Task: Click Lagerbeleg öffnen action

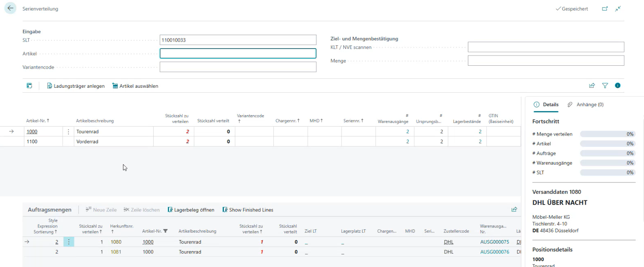Action: 191,210
